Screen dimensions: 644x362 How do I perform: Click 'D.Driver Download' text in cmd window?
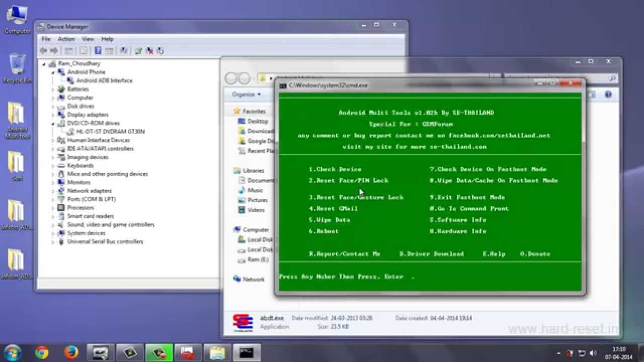[432, 254]
